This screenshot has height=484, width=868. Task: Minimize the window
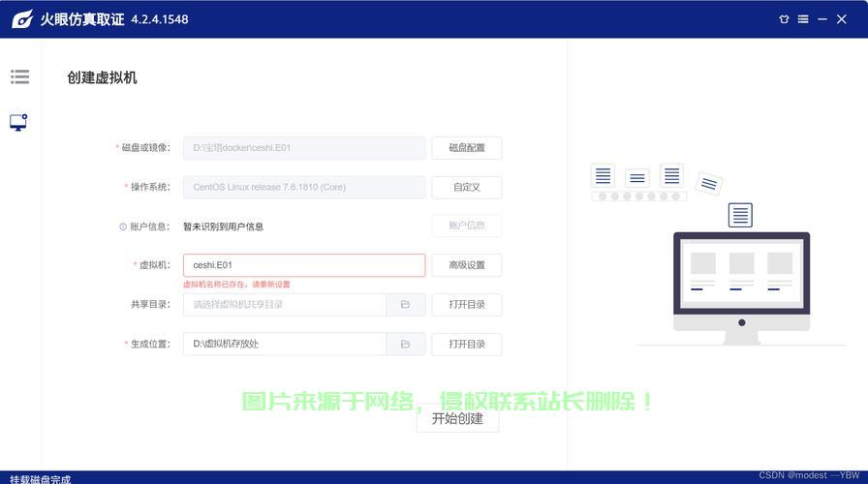point(822,19)
